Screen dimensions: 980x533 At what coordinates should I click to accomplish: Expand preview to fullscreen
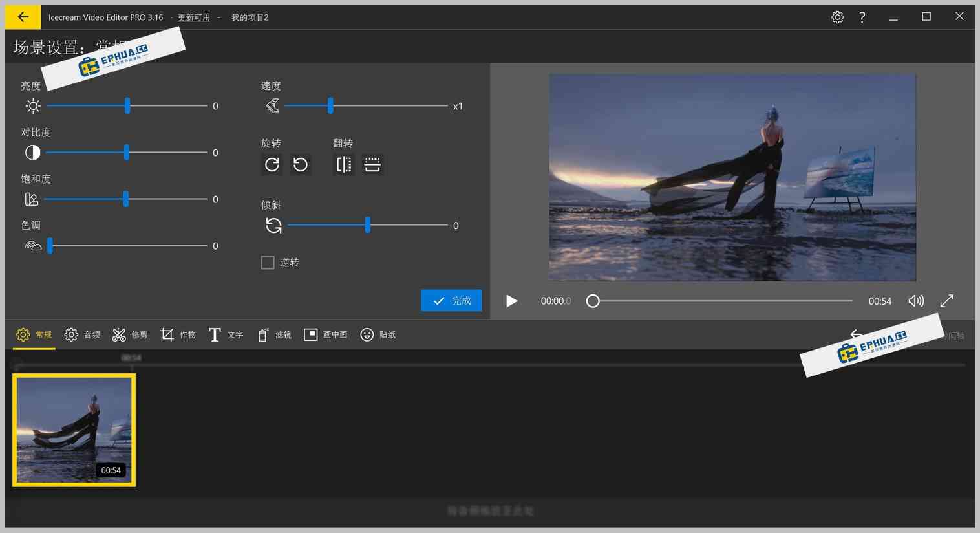coord(946,301)
